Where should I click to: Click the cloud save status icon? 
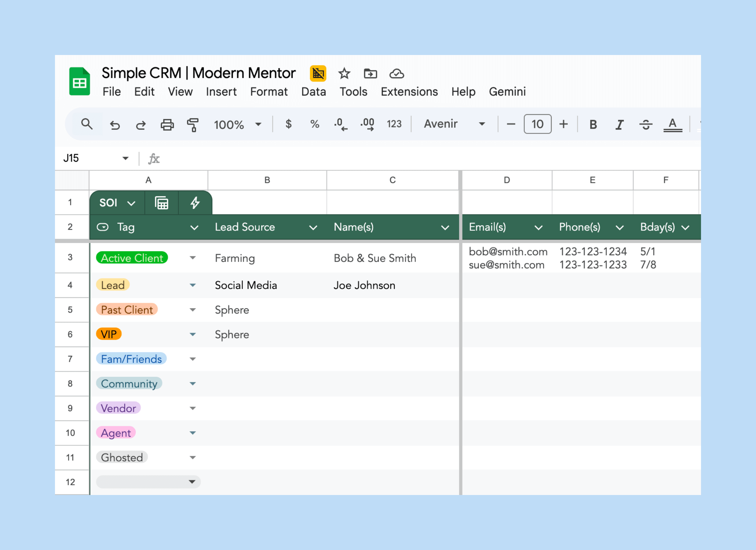coord(396,73)
